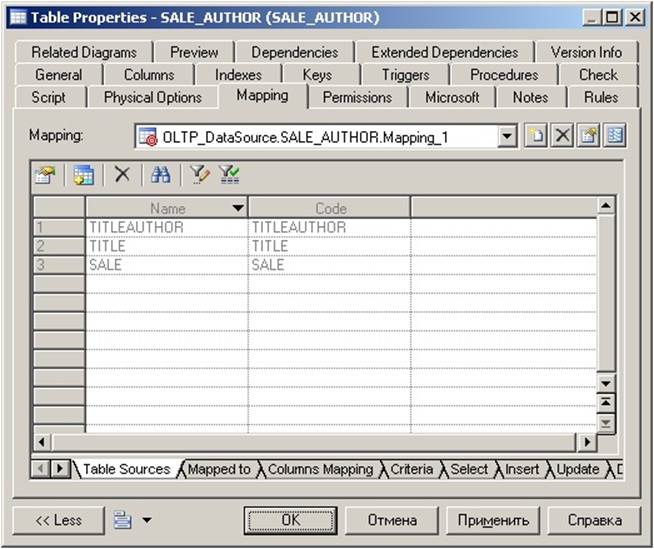The image size is (654, 549).
Task: Jump to top of list arrow
Action: (x=606, y=402)
